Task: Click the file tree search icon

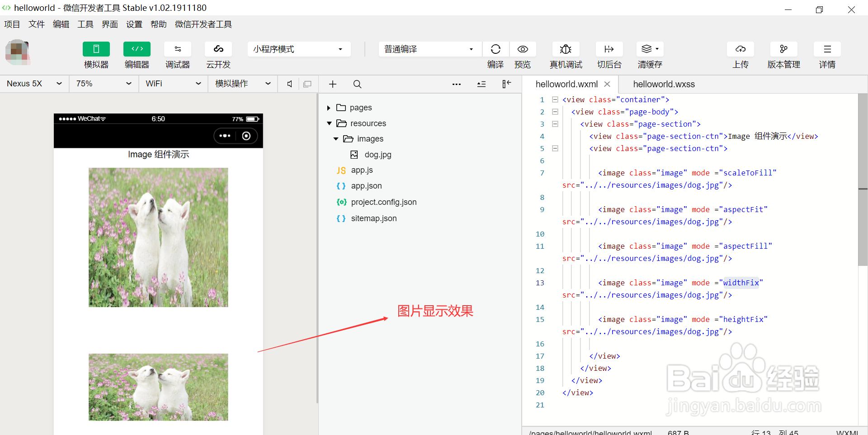Action: [x=357, y=84]
